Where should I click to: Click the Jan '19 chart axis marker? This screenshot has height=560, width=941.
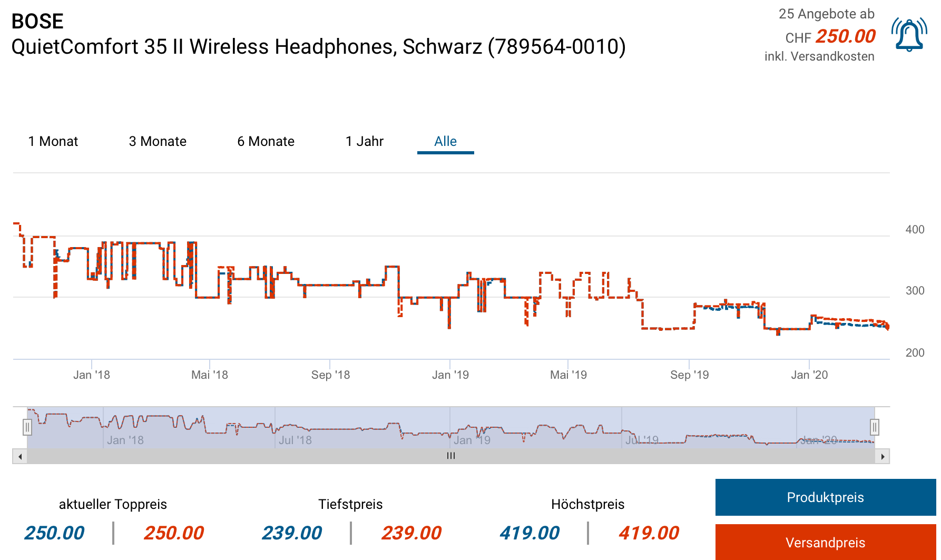point(450,375)
